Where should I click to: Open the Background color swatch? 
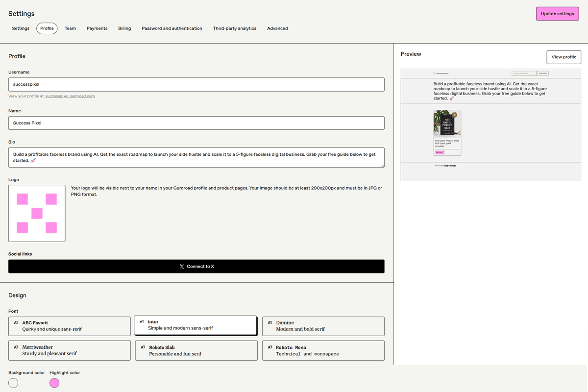pos(13,383)
